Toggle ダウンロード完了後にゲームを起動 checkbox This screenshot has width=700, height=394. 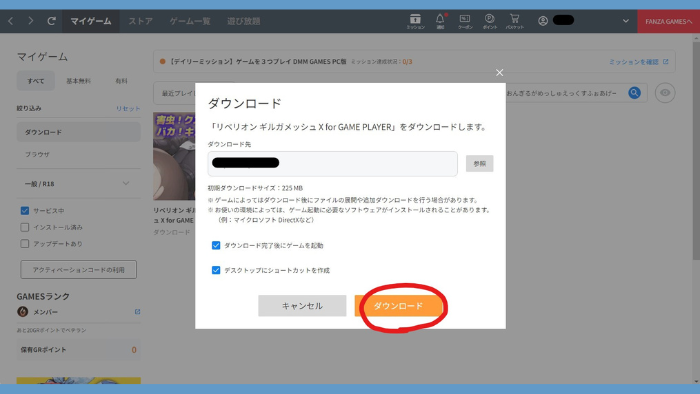(x=216, y=245)
